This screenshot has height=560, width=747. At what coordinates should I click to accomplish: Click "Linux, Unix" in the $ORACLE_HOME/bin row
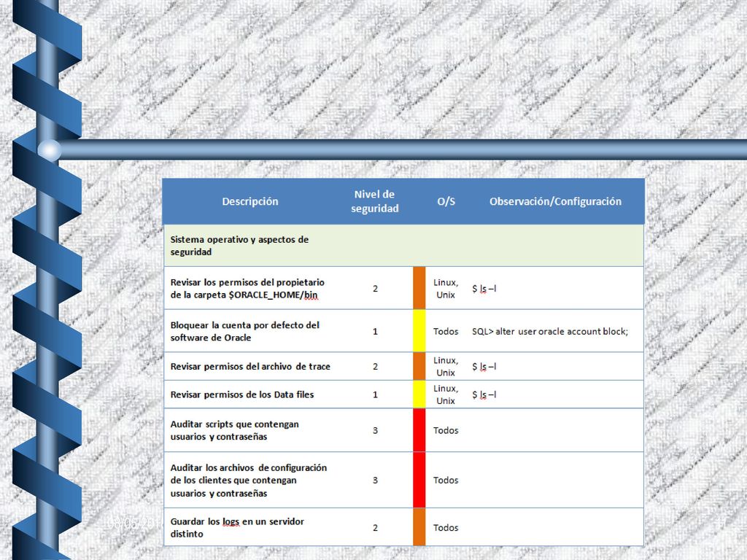tap(446, 289)
